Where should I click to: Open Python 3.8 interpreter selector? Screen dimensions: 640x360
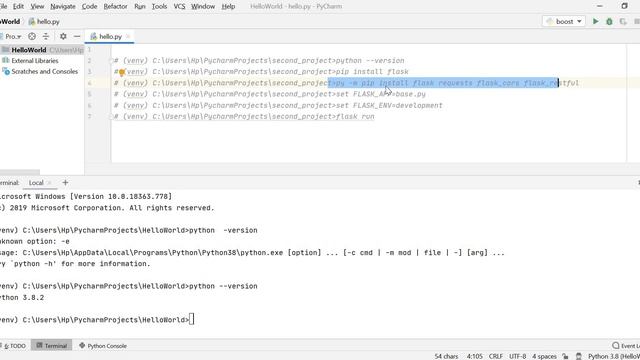coord(614,356)
